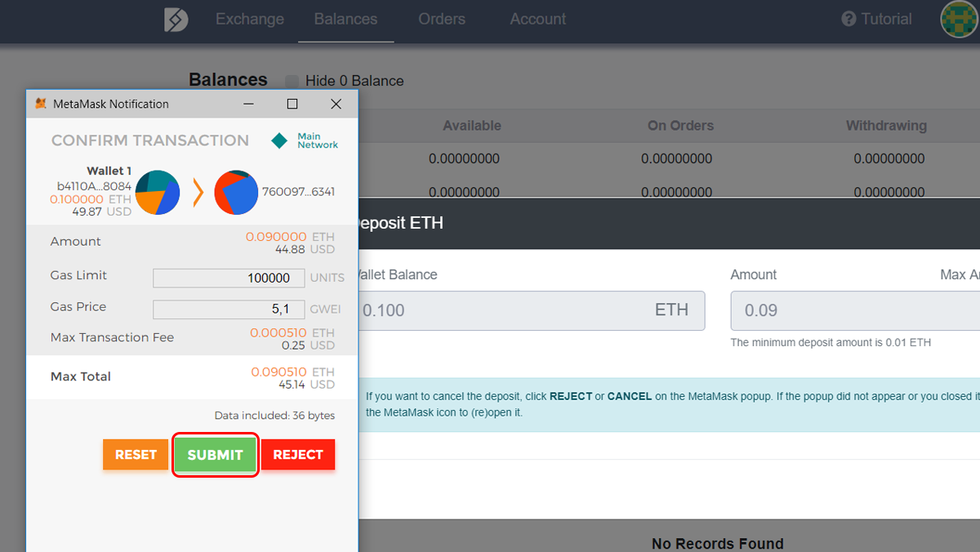Maximize the MetaMask Notification window

[292, 104]
